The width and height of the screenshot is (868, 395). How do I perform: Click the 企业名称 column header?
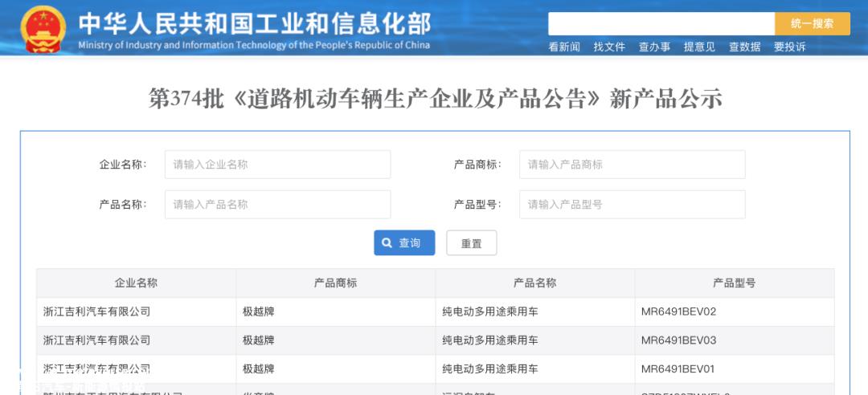pyautogui.click(x=136, y=283)
